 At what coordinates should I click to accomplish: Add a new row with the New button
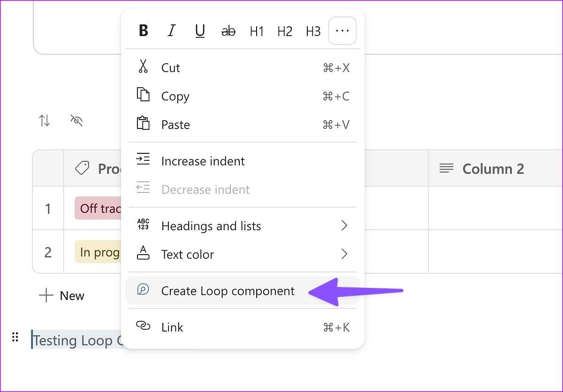pos(62,296)
